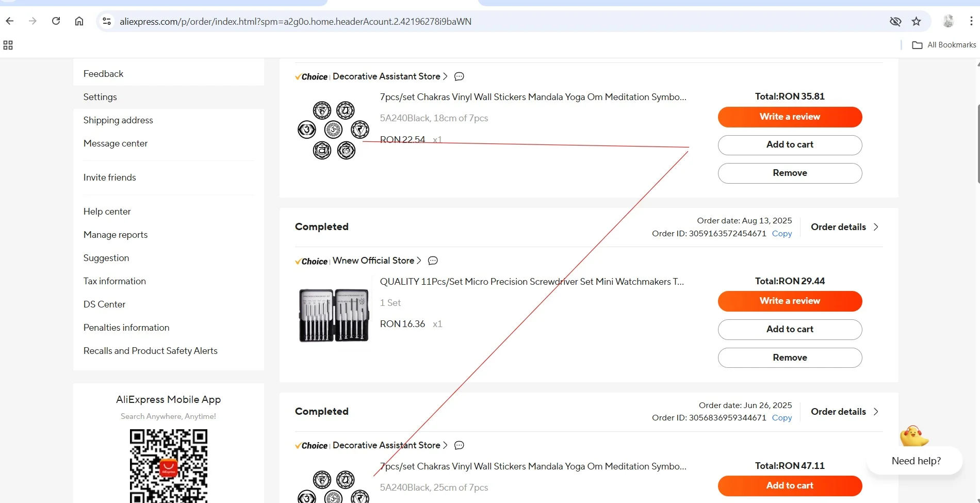This screenshot has height=503, width=980.
Task: Click the "Total:RON 29.44" amount
Action: point(790,281)
